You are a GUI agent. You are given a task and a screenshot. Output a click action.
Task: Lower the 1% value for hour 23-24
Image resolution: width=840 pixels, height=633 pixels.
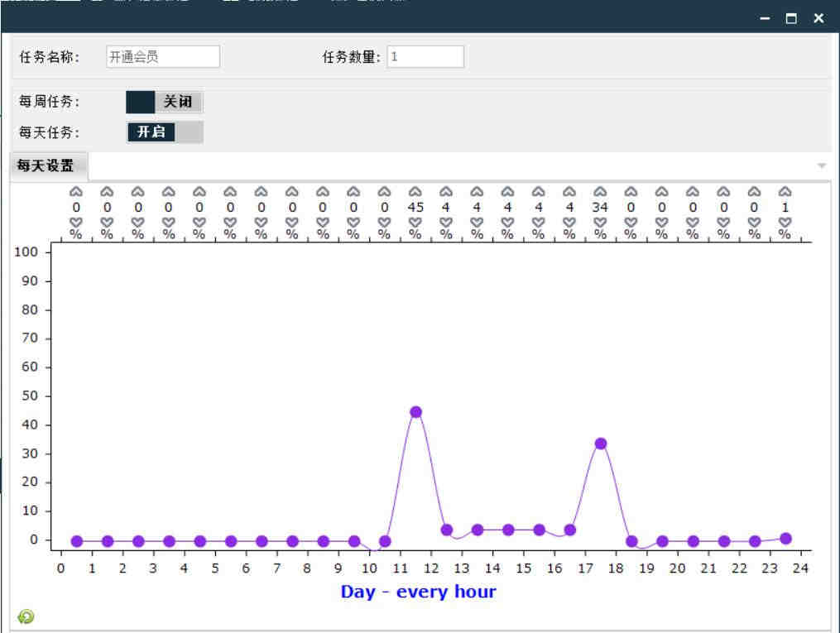pos(785,222)
